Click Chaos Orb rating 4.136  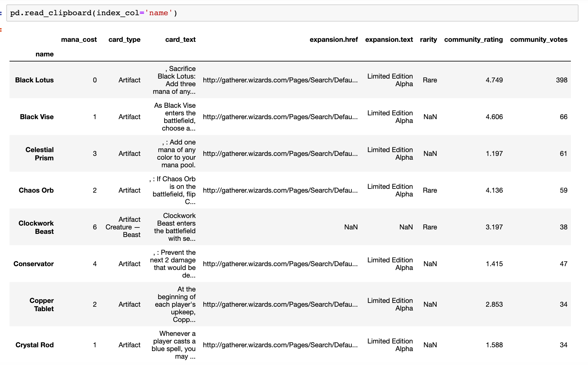pos(494,190)
